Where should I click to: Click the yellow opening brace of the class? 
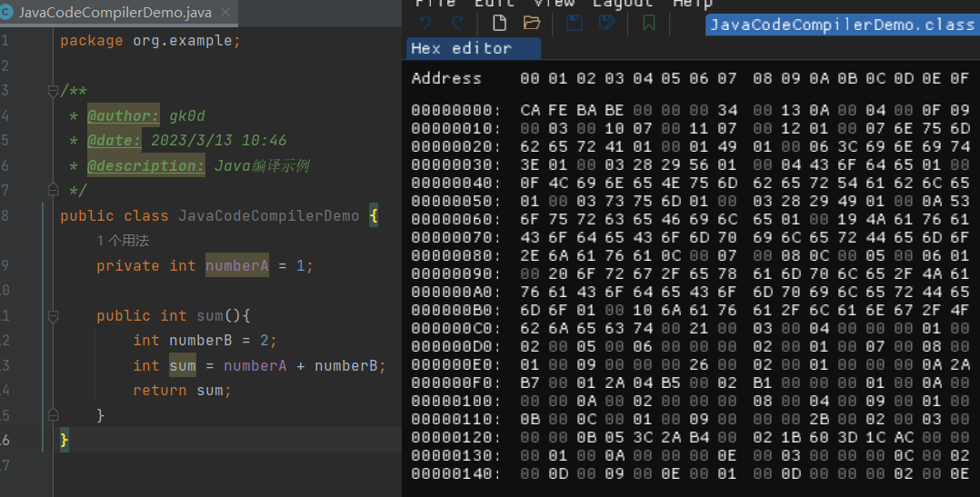pyautogui.click(x=373, y=216)
